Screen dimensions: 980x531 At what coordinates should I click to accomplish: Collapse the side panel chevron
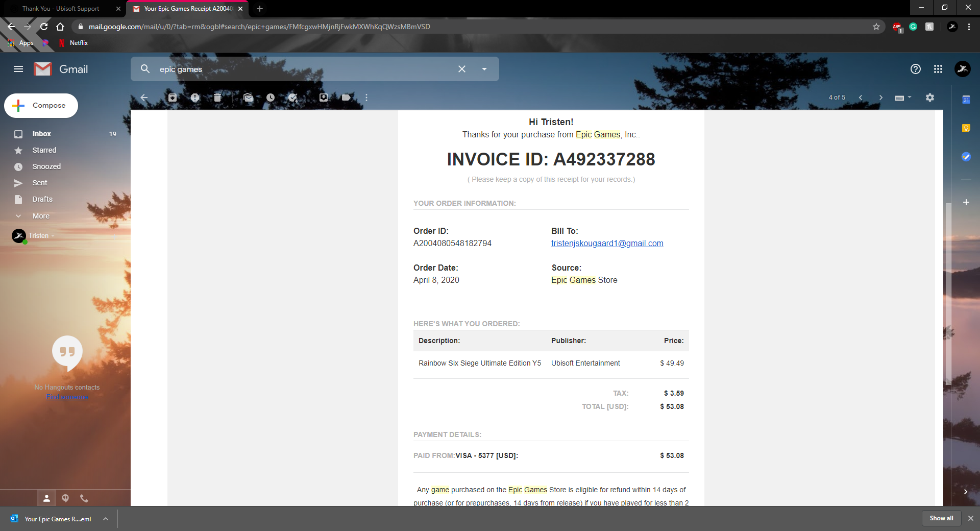coord(966,492)
